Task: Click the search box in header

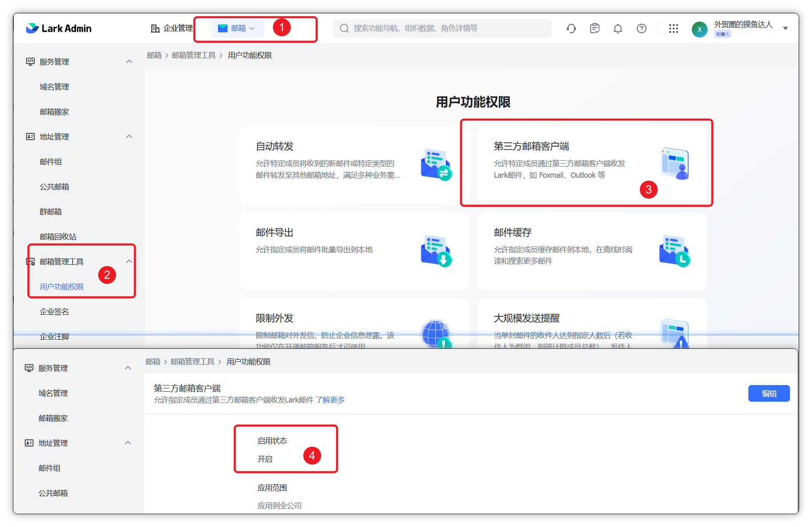Action: point(442,28)
